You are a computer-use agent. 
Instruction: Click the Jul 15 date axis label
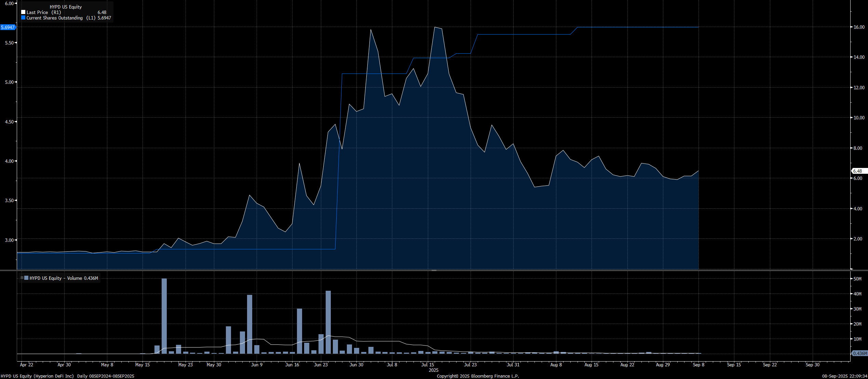tap(428, 365)
